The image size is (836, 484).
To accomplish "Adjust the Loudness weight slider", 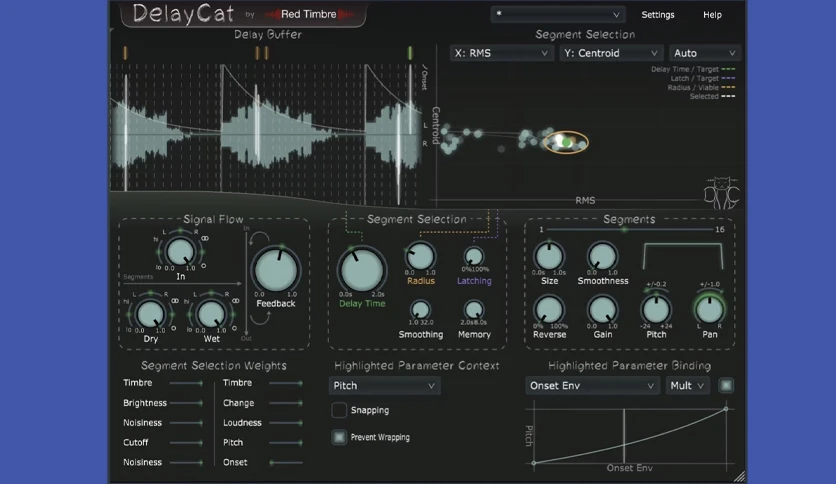I will click(285, 423).
